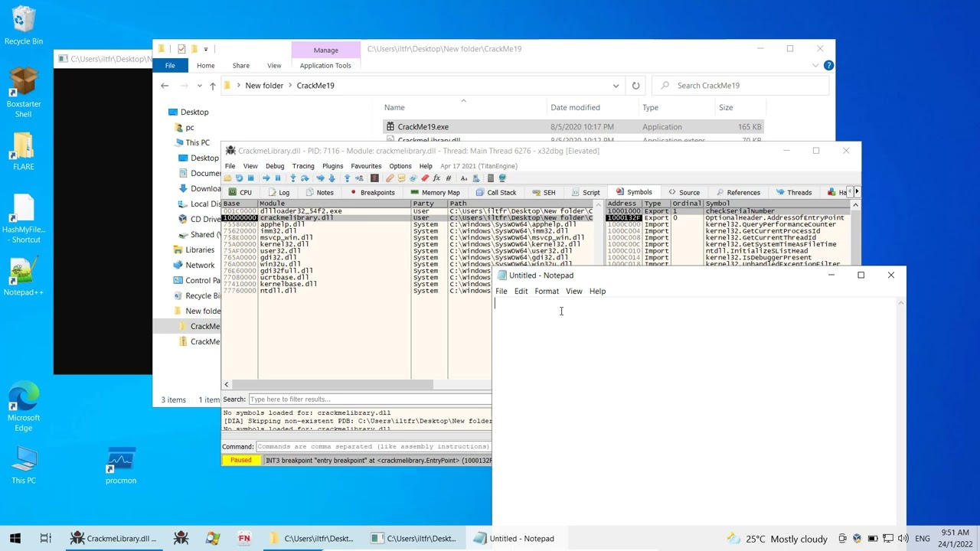
Task: Open recent locations dropdown in Explorer
Action: 199,86
